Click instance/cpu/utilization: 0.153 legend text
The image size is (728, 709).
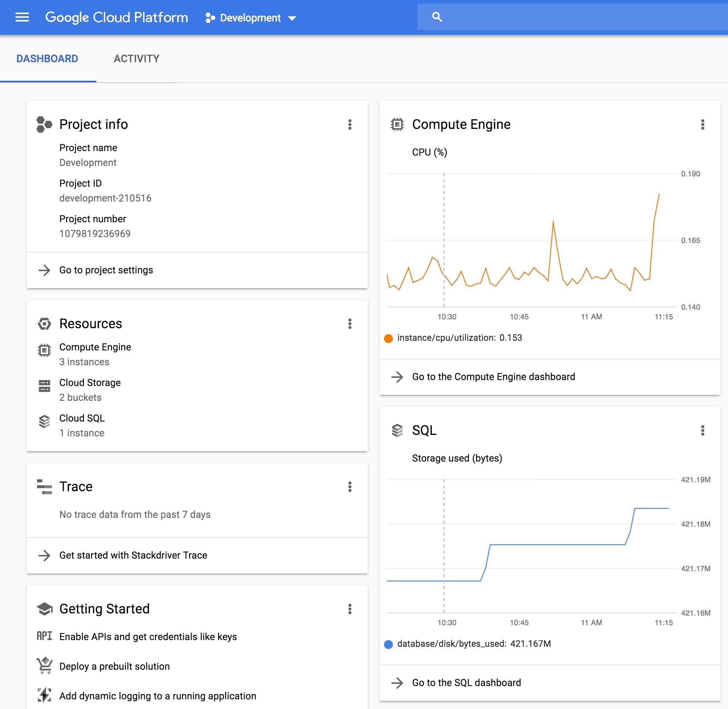(459, 338)
